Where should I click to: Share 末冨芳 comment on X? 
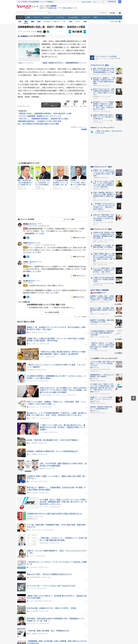click(25, 257)
